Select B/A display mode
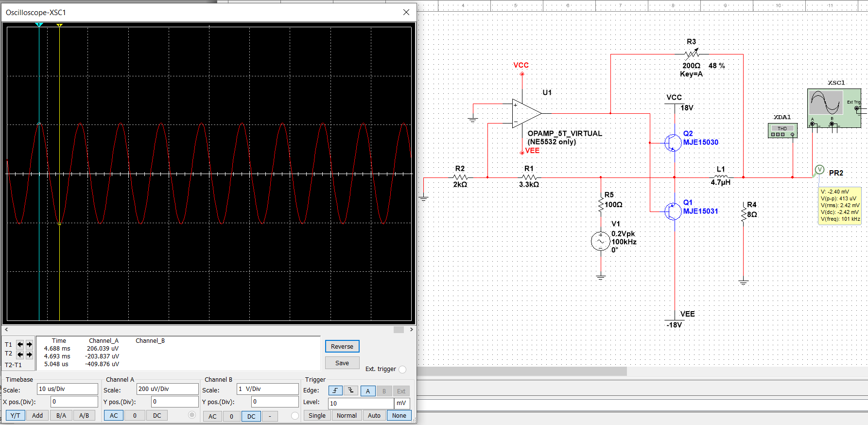Screen dimensions: 868x425 pyautogui.click(x=61, y=416)
